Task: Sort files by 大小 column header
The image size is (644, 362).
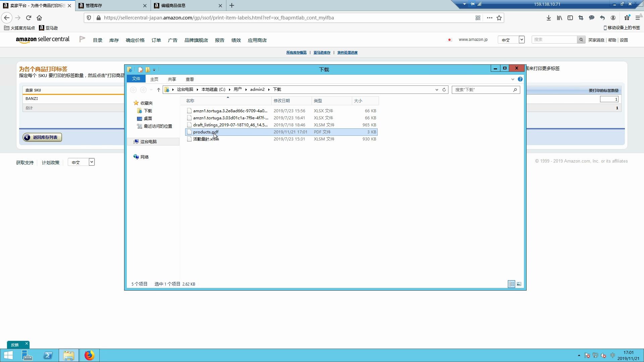Action: pos(365,101)
